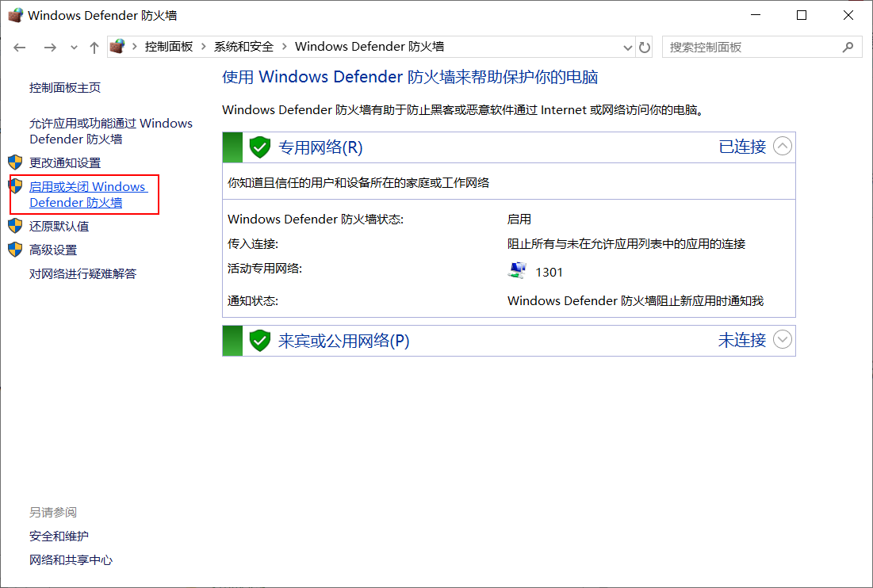This screenshot has height=588, width=873.
Task: Open 高级设置 link
Action: coord(53,250)
